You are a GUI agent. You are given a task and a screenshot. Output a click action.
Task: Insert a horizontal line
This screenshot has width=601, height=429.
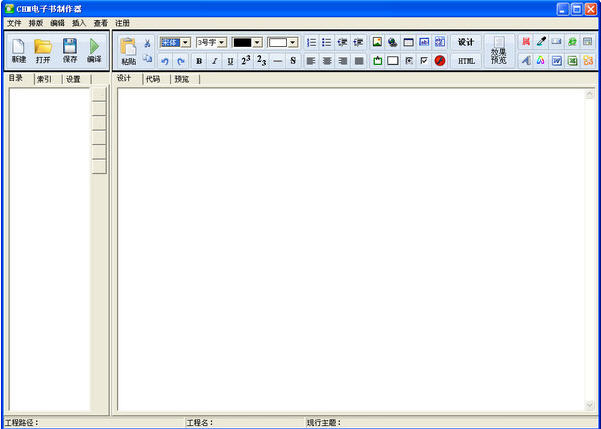[x=278, y=61]
